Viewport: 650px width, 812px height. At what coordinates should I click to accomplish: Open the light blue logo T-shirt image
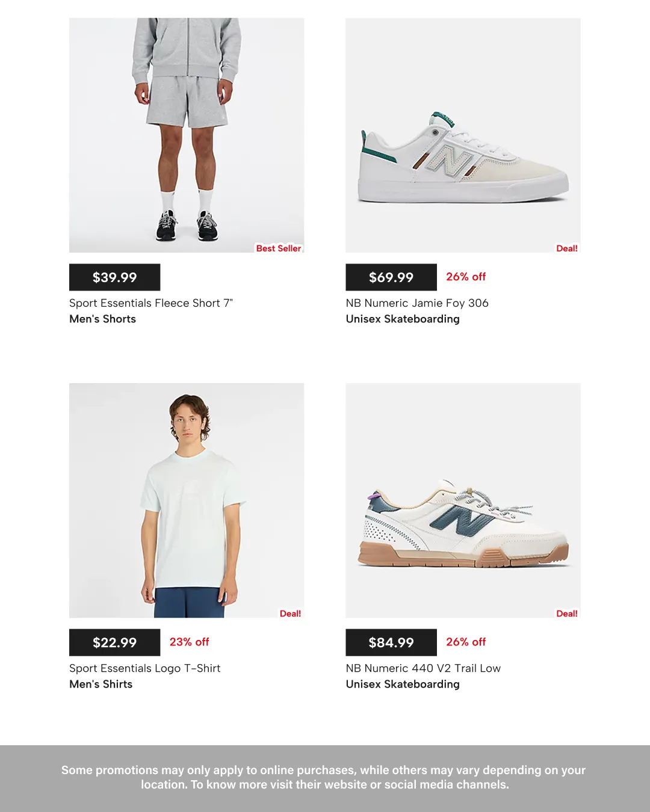point(187,500)
